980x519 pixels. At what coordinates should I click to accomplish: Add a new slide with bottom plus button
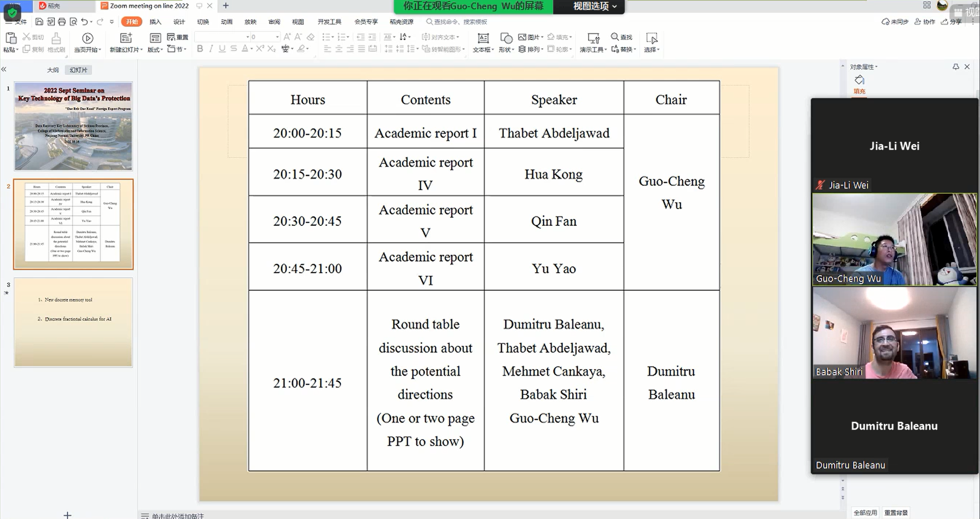(x=68, y=515)
